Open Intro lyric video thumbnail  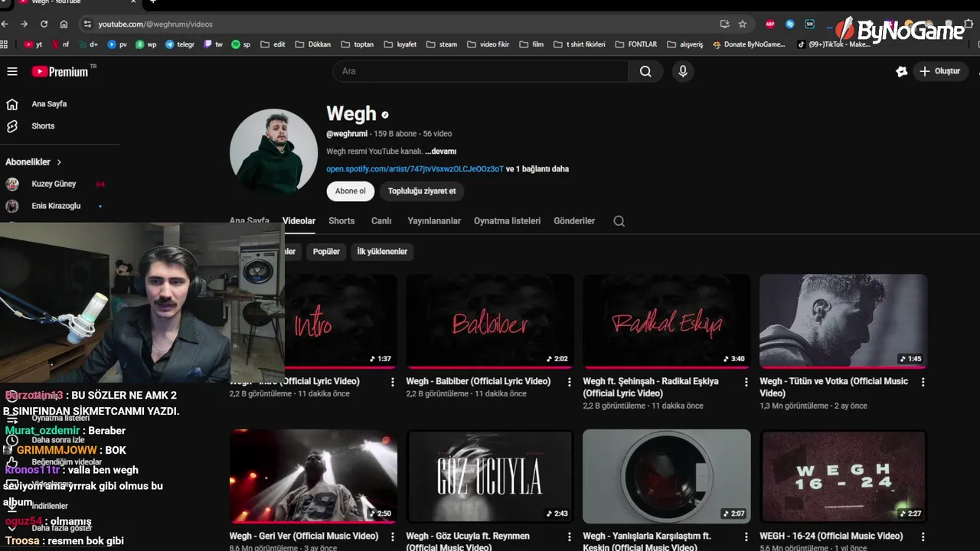coord(341,321)
